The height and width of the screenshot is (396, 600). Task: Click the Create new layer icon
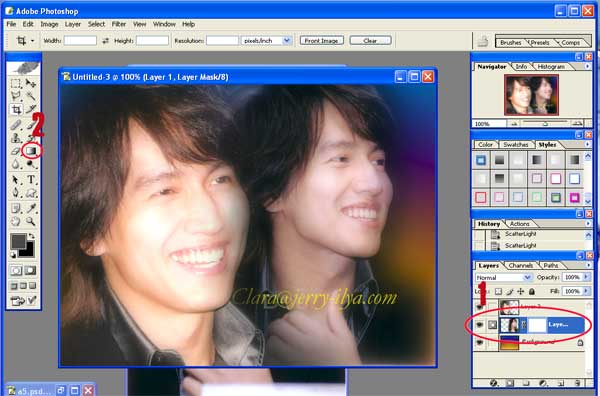click(x=561, y=383)
